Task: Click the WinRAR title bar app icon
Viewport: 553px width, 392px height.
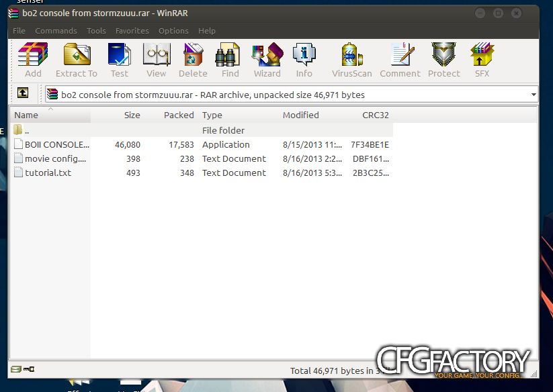Action: click(13, 13)
